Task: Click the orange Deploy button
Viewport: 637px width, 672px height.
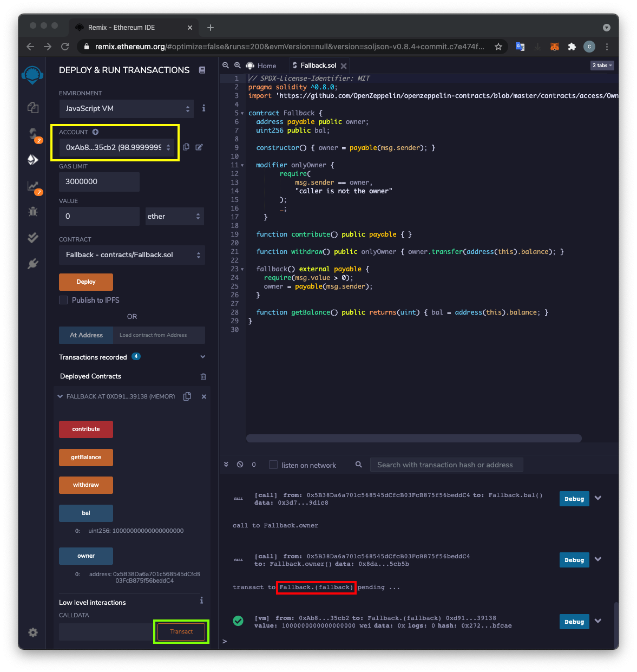Action: (86, 282)
